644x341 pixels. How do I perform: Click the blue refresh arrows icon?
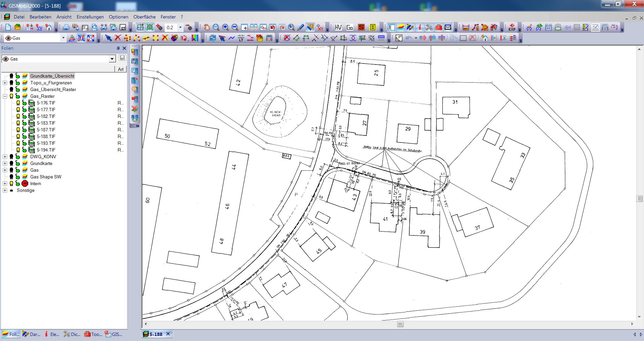click(x=212, y=38)
